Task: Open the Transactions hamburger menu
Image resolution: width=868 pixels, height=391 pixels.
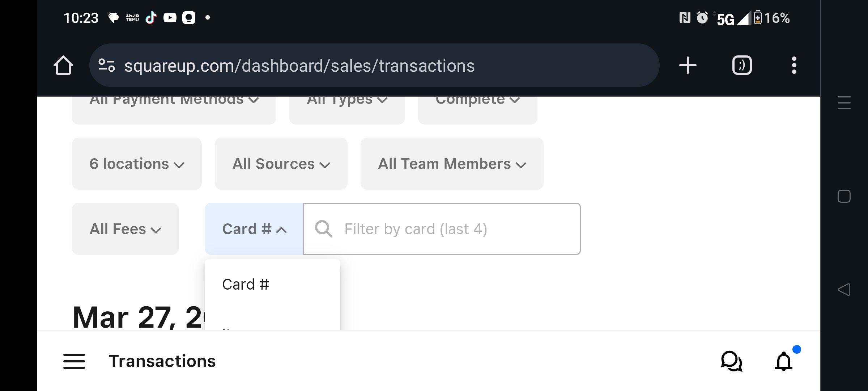Action: point(74,361)
